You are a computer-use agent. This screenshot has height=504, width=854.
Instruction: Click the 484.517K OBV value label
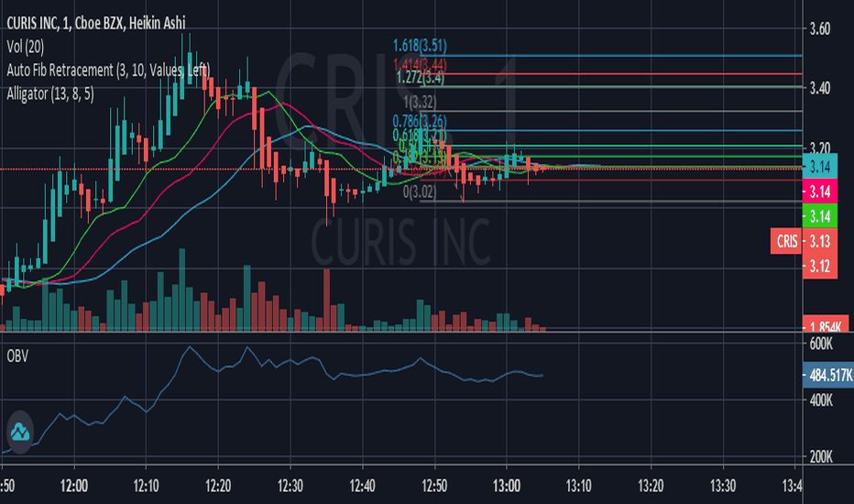pos(828,376)
